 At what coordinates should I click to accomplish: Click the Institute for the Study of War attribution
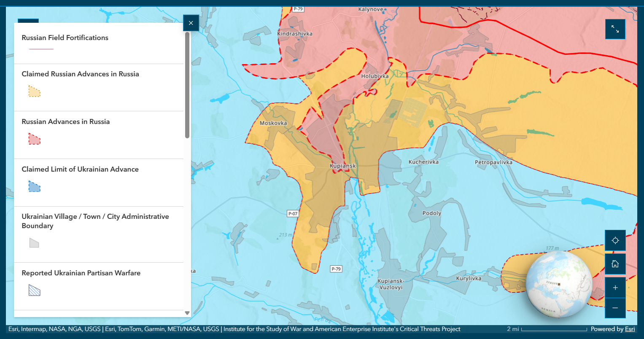(x=342, y=329)
